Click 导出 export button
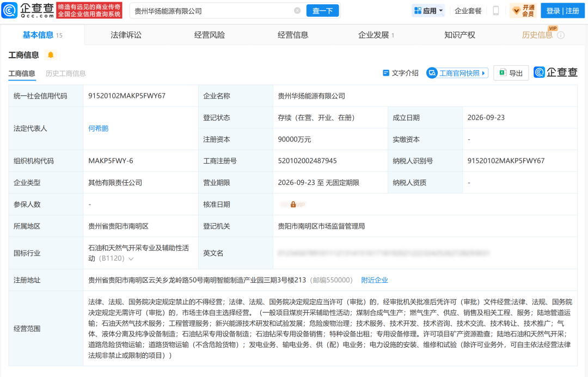The height and width of the screenshot is (377, 588). (511, 73)
